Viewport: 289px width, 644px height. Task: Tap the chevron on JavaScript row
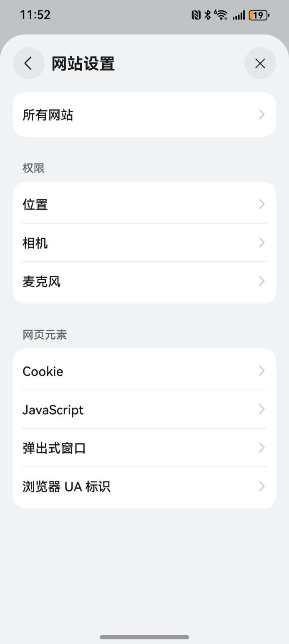click(x=261, y=409)
